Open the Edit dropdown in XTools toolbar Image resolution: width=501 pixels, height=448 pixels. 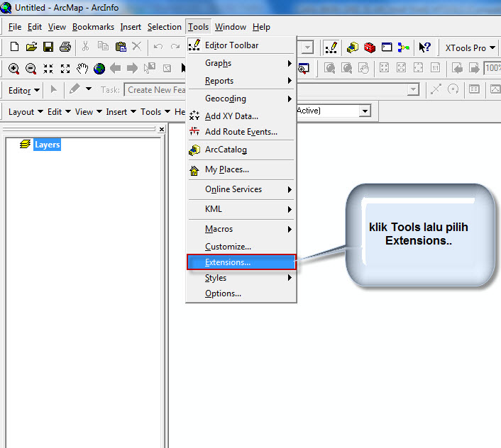coord(59,112)
